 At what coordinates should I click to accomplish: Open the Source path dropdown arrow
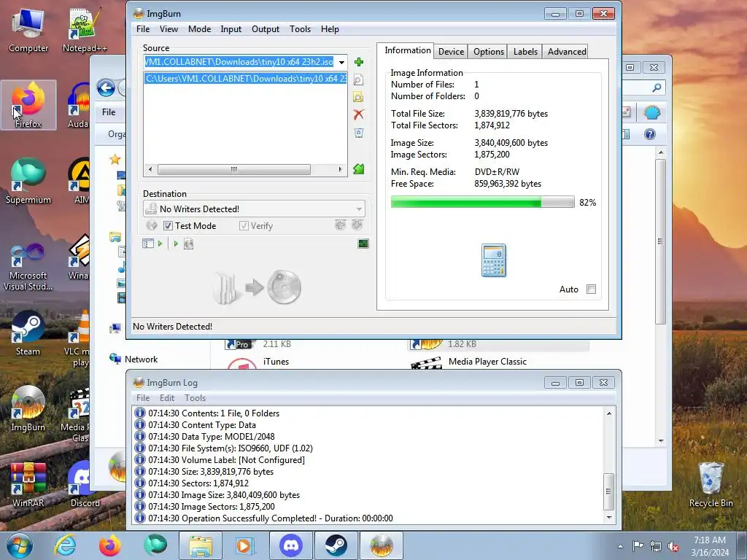(341, 63)
